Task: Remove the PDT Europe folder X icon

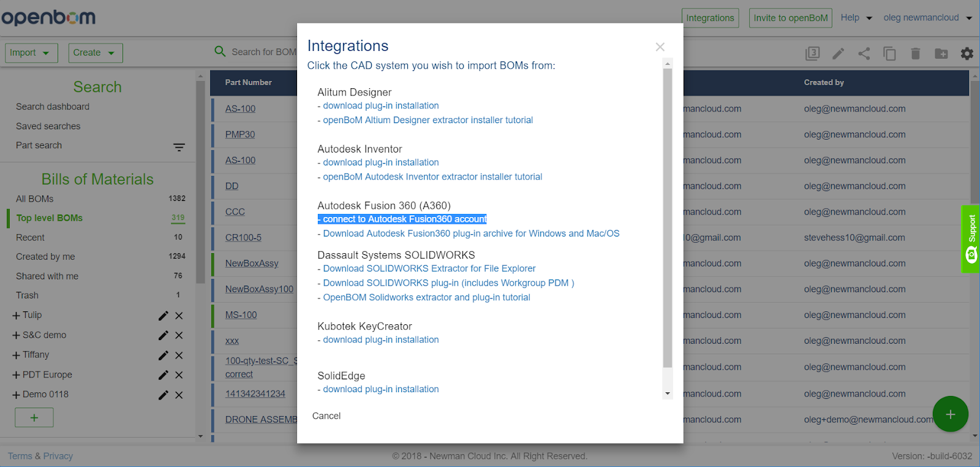Action: pyautogui.click(x=179, y=375)
